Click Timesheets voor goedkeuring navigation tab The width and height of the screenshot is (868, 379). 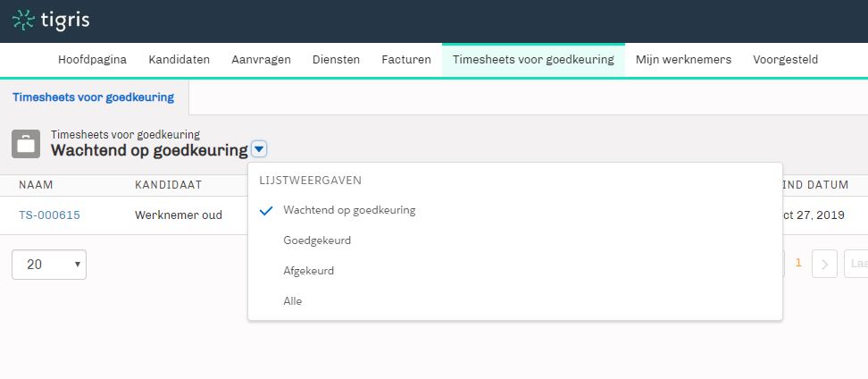point(533,60)
